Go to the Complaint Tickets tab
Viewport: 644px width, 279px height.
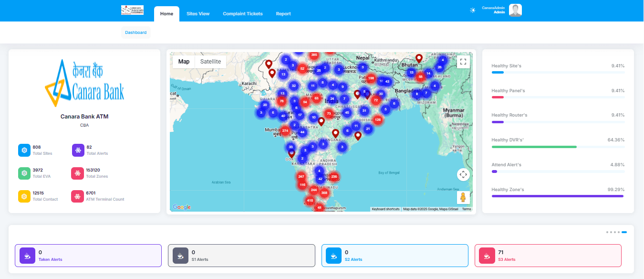pos(243,14)
